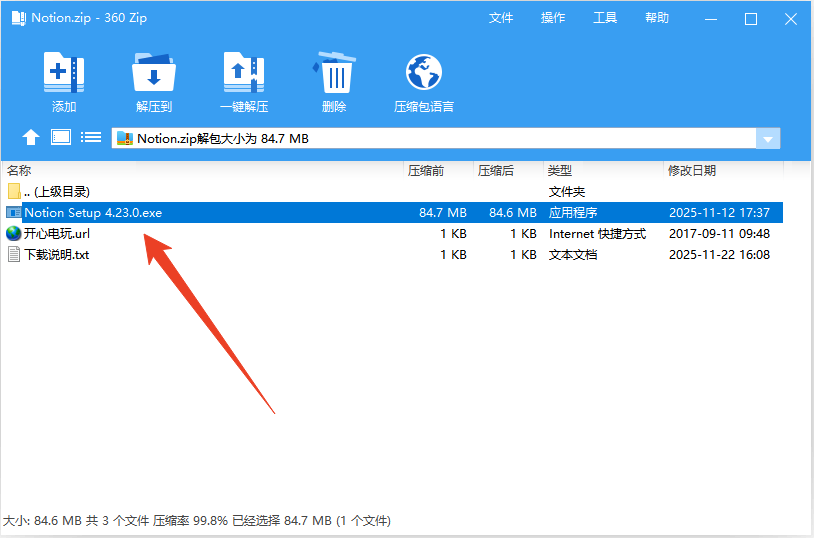Viewport: 814px width, 538px height.
Task: Click the 删除 (Delete) trash icon
Action: [x=334, y=72]
